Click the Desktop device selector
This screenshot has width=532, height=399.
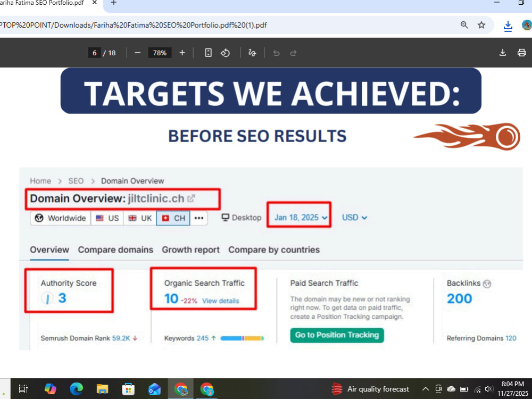(x=242, y=218)
